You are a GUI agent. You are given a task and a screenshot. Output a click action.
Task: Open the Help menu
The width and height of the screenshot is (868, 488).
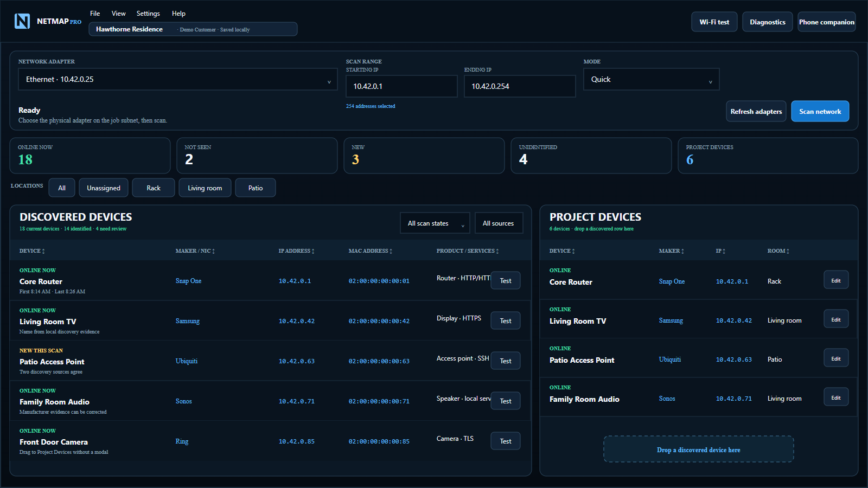178,14
